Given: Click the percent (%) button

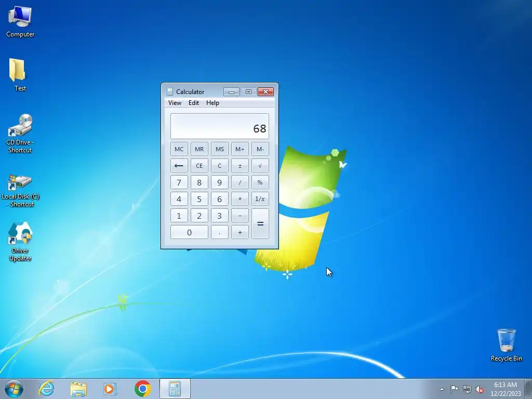Looking at the screenshot, I should tap(260, 182).
